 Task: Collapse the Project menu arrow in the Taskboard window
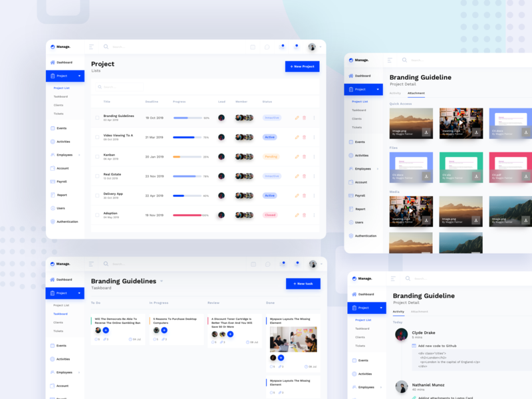(x=79, y=293)
